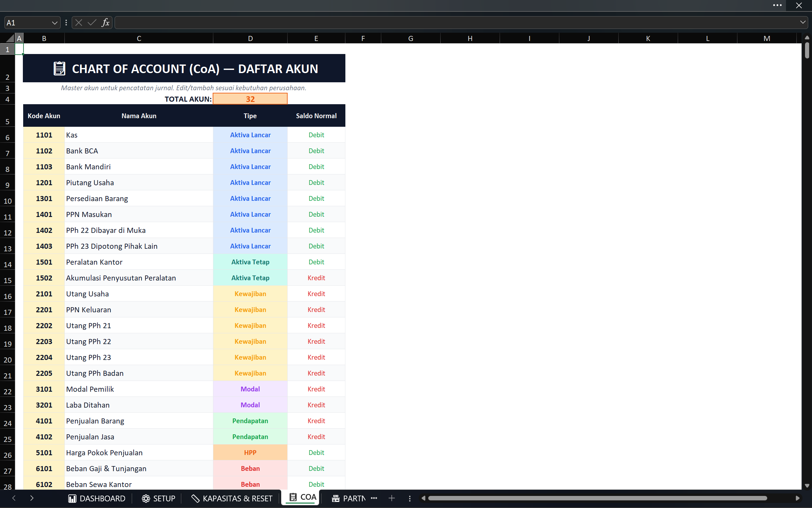Open the three-dot options menu at top right
The width and height of the screenshot is (812, 508).
777,5
